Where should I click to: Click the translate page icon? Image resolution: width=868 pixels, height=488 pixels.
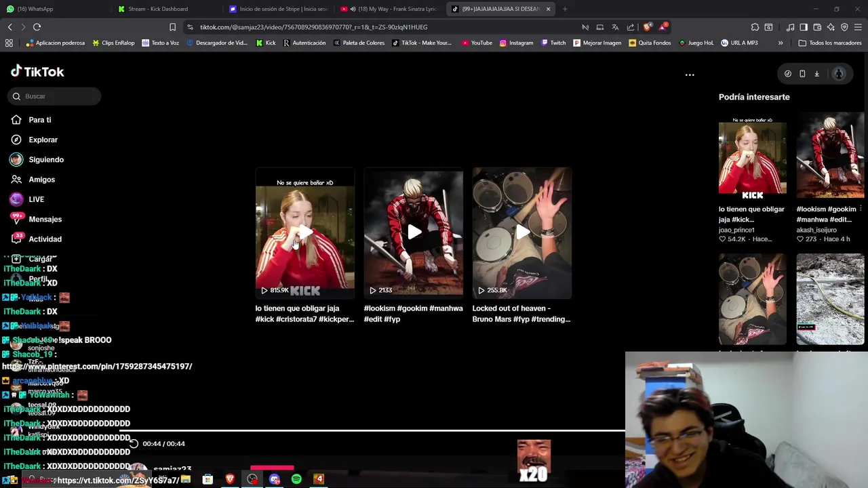click(x=615, y=27)
